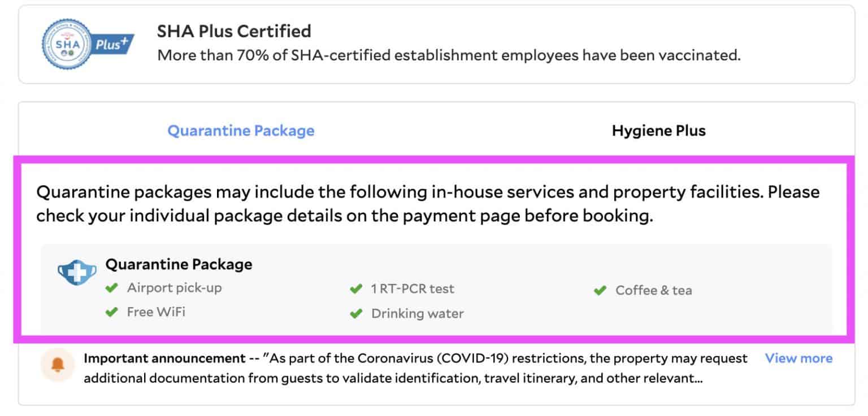Image resolution: width=868 pixels, height=416 pixels.
Task: Click the orange bell announcement icon
Action: [x=58, y=365]
